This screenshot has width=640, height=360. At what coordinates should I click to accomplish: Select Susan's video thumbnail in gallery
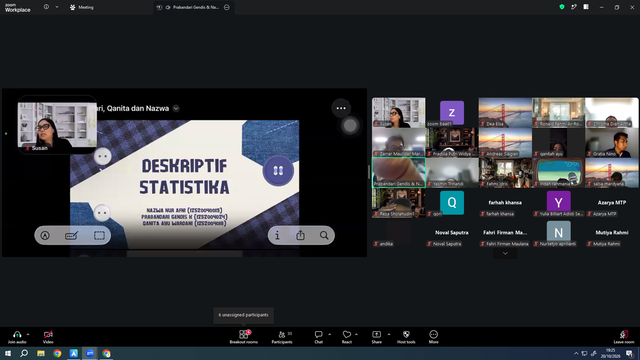(398, 112)
